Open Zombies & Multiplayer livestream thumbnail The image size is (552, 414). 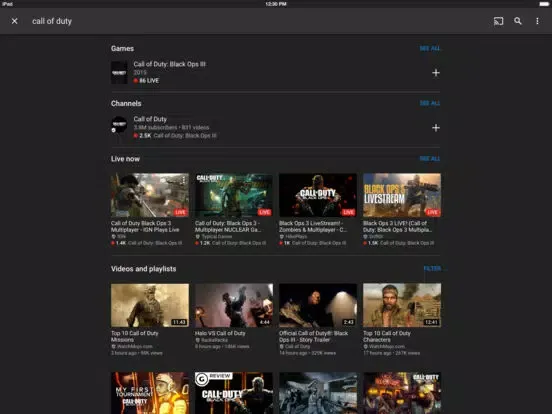[318, 195]
